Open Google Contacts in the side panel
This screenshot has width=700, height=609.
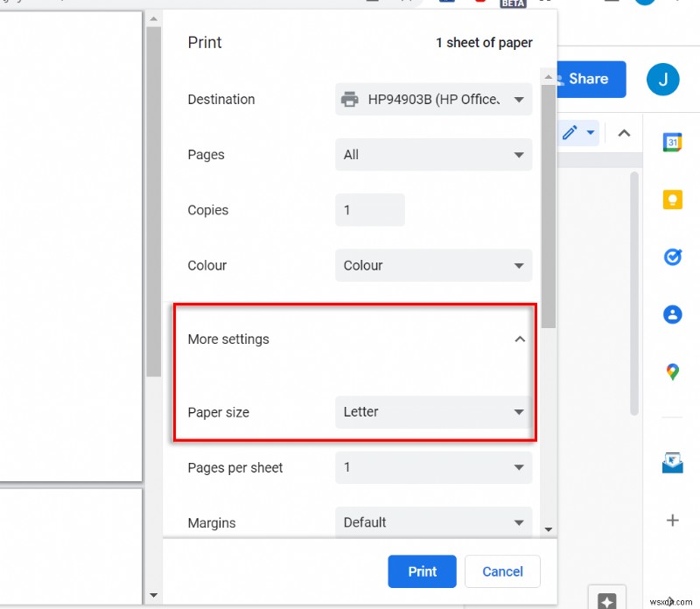point(671,313)
